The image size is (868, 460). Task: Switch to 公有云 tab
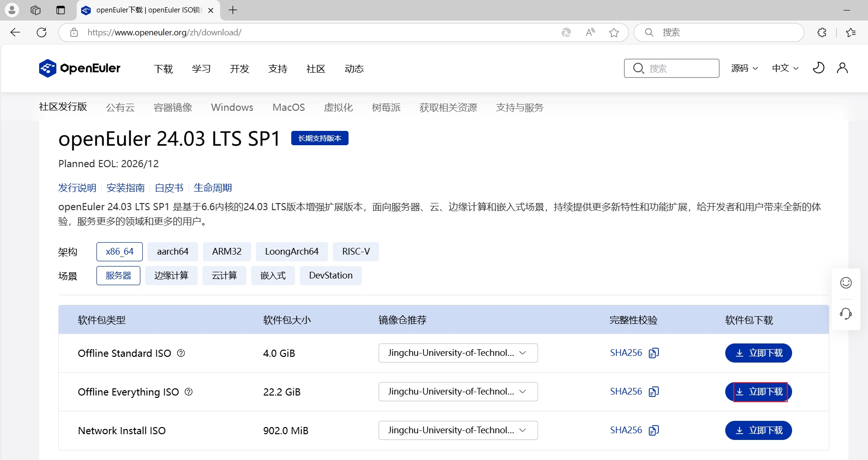click(120, 107)
